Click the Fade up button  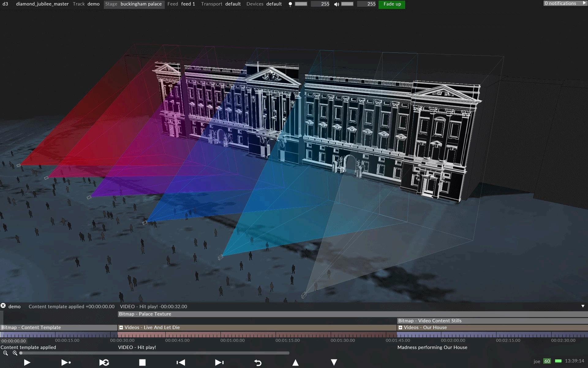pyautogui.click(x=392, y=4)
